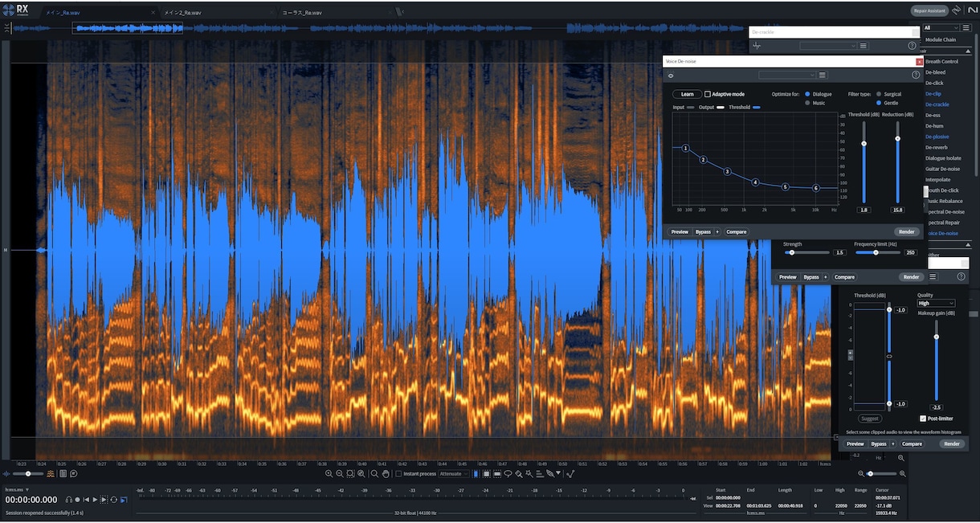Collapse the Repair module category arrow
The height and width of the screenshot is (523, 980).
coord(968,51)
